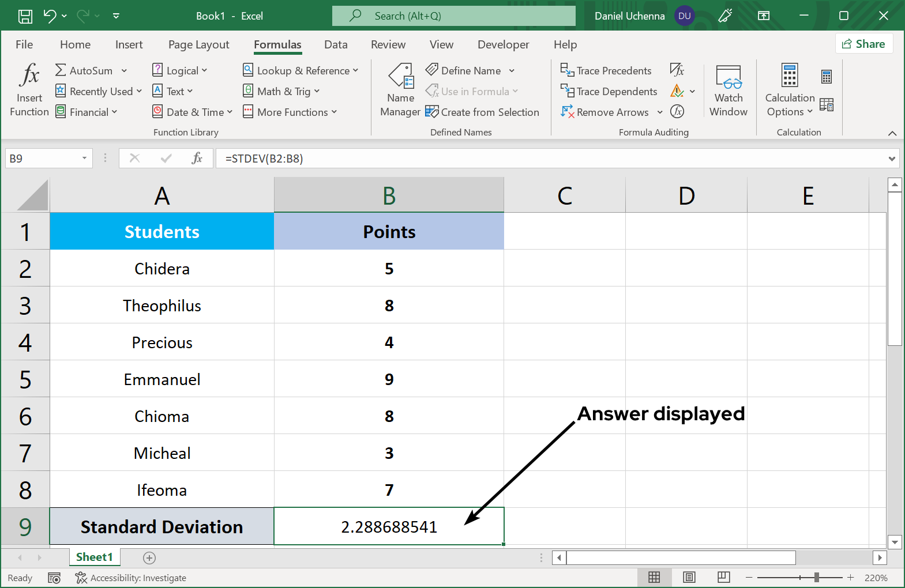
Task: Click the Save icon in title bar
Action: click(25, 16)
